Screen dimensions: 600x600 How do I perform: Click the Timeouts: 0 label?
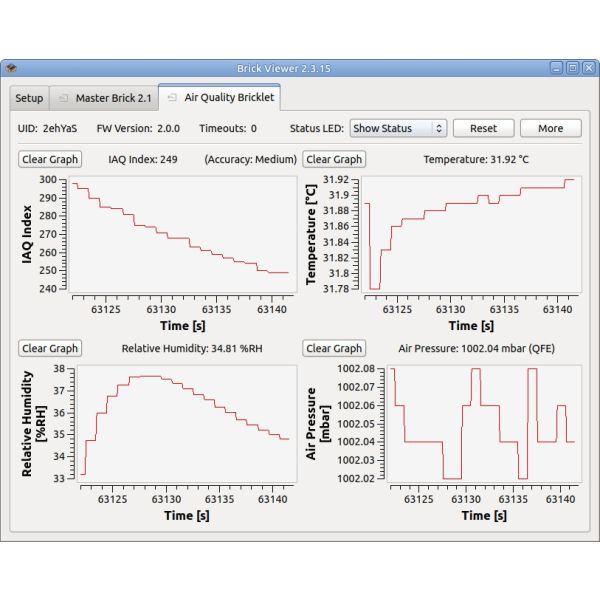pos(228,129)
